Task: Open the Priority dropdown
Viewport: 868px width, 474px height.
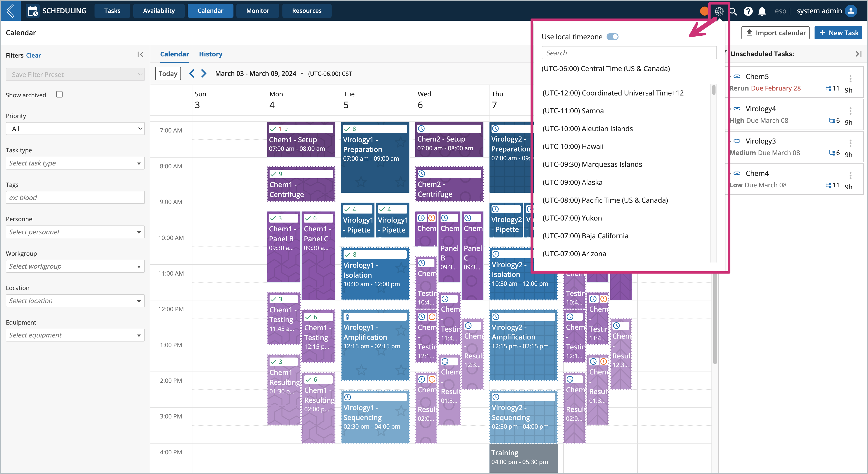Action: tap(75, 128)
